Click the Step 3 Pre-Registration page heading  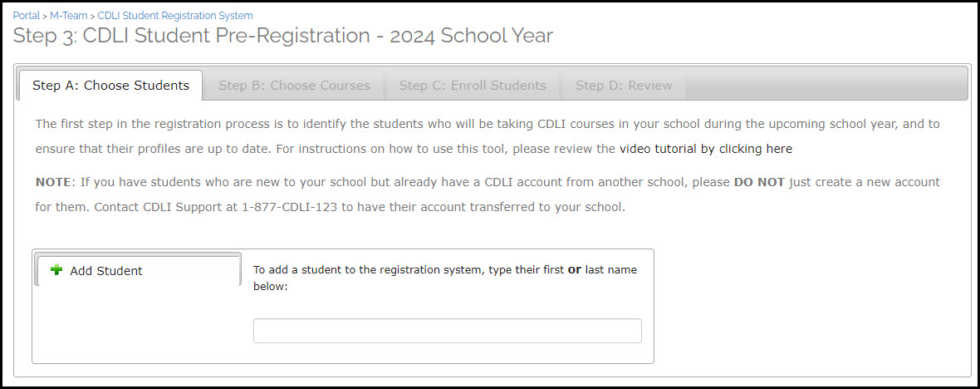click(x=283, y=36)
